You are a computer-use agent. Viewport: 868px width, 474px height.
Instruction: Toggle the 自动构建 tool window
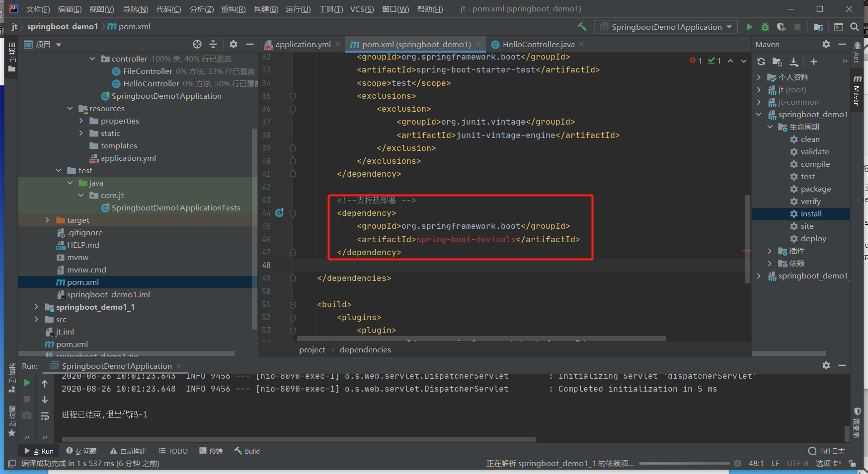[x=128, y=451]
